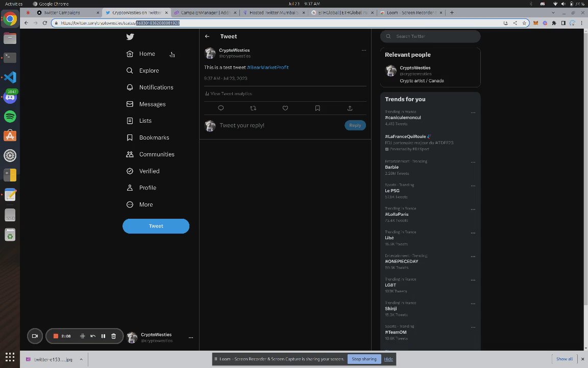
Task: Open options for the LGBT trend
Action: (473, 280)
